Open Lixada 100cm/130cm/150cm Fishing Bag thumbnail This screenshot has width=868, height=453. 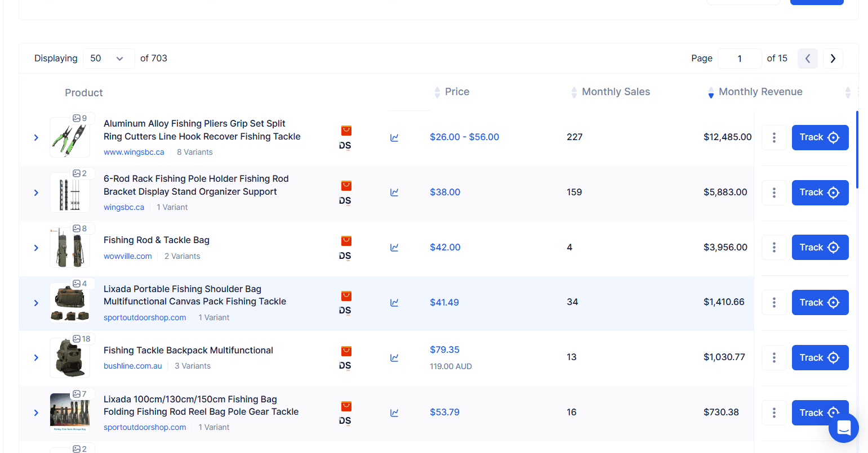pyautogui.click(x=70, y=413)
